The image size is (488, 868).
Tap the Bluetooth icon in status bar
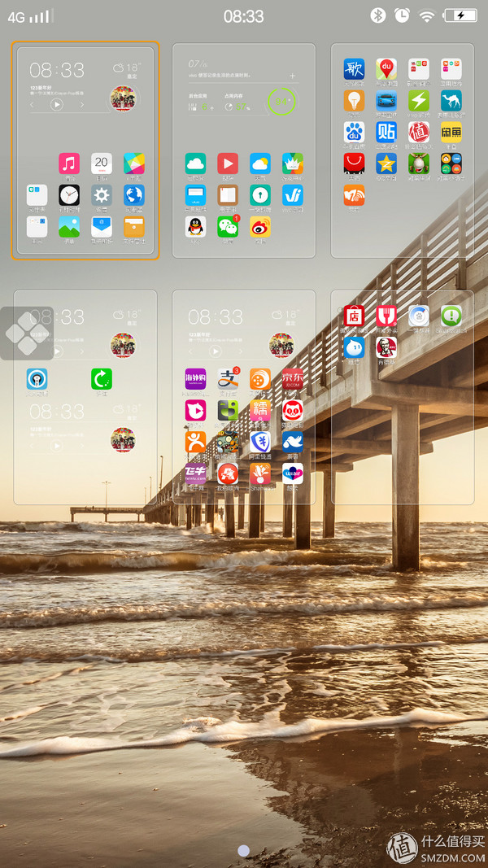(x=377, y=15)
